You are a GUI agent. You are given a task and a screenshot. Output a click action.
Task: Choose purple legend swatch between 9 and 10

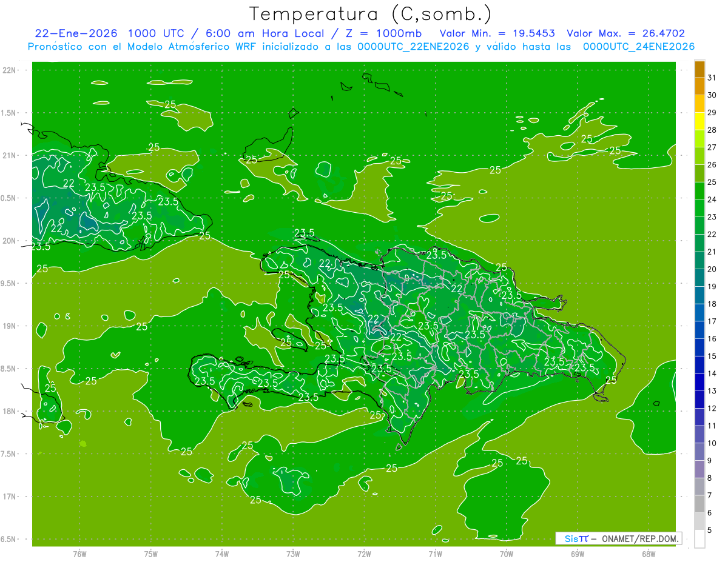(x=699, y=452)
